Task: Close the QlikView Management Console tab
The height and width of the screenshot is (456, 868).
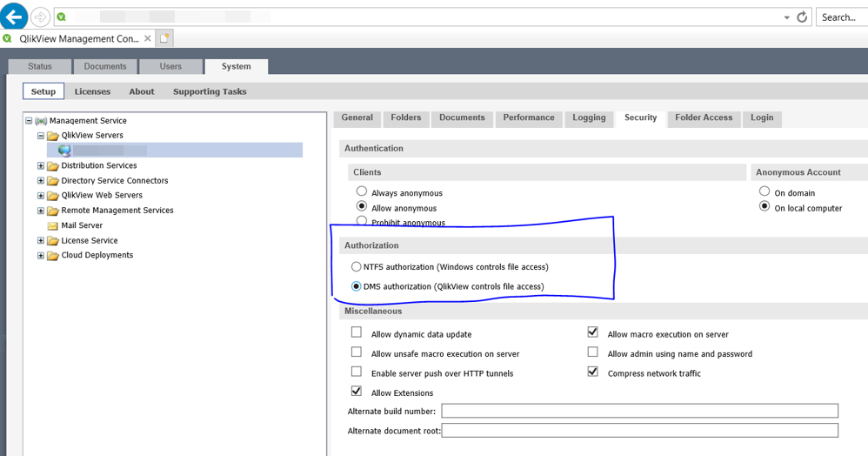Action: click(147, 38)
